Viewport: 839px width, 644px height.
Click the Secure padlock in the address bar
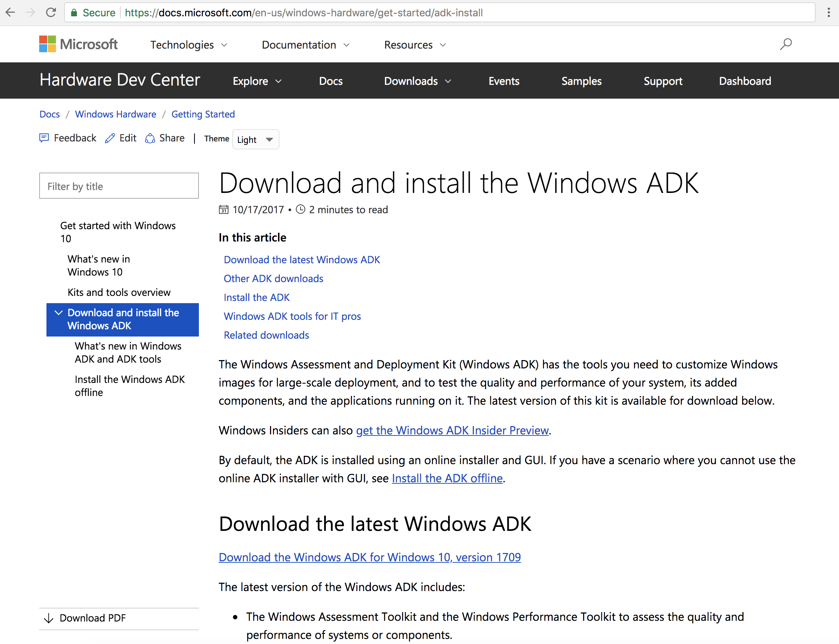click(x=74, y=12)
